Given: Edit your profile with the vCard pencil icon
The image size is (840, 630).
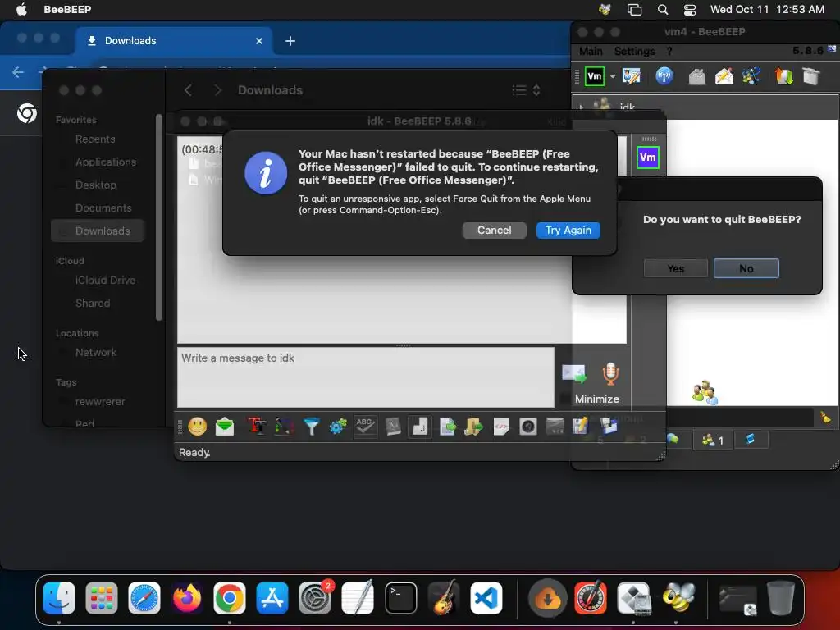Looking at the screenshot, I should tap(632, 76).
